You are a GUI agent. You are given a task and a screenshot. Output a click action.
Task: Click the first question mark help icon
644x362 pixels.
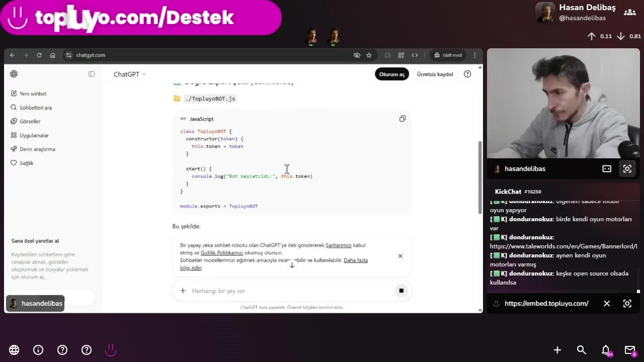[x=62, y=350]
